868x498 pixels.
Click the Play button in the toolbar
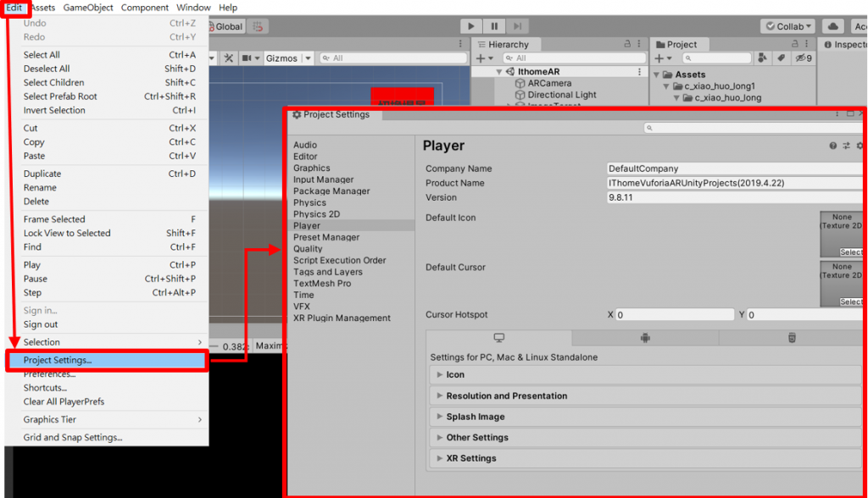[470, 26]
